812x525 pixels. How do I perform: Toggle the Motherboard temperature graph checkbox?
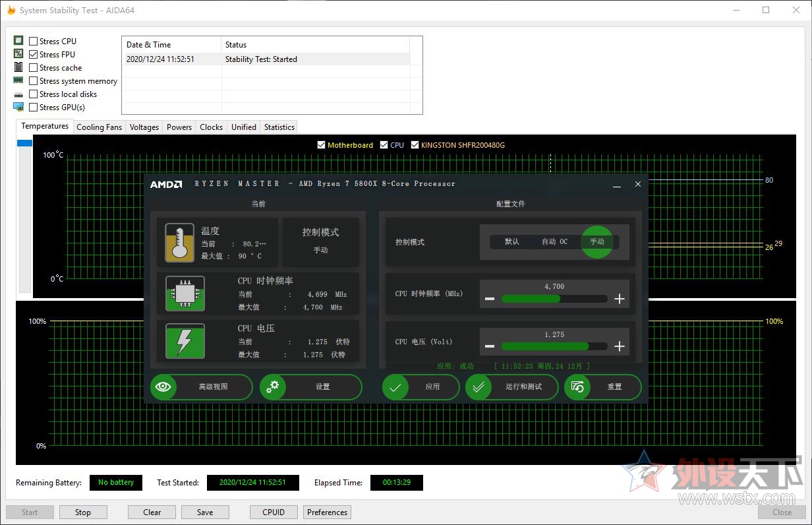321,145
